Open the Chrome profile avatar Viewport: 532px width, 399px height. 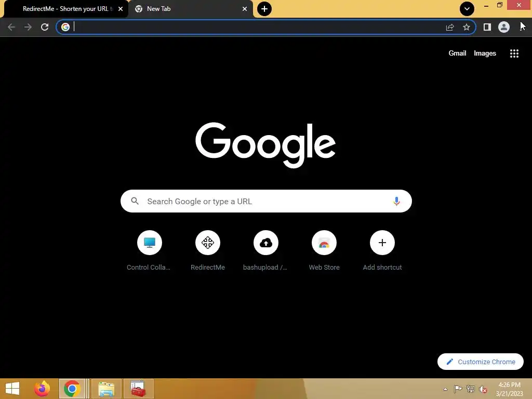pos(504,27)
